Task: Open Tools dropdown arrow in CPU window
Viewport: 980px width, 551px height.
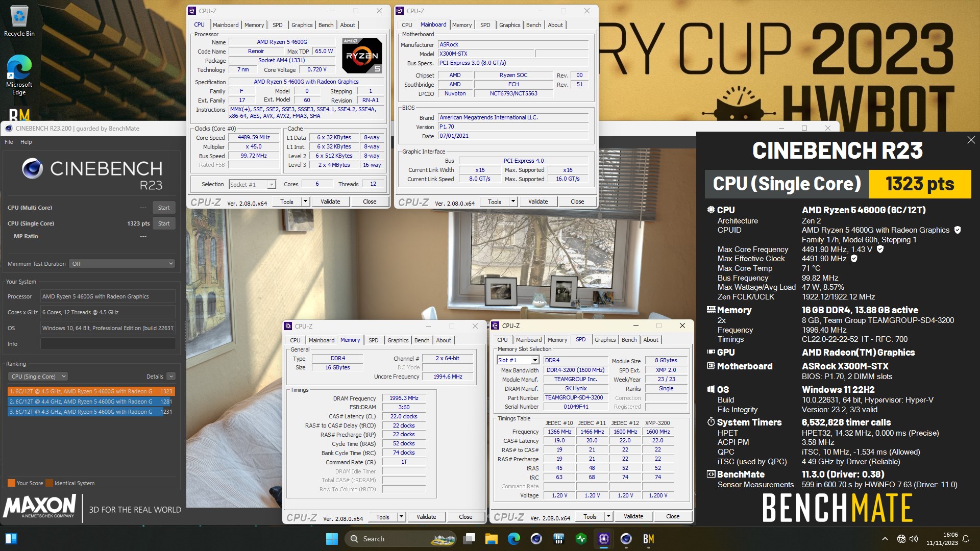Action: point(305,202)
